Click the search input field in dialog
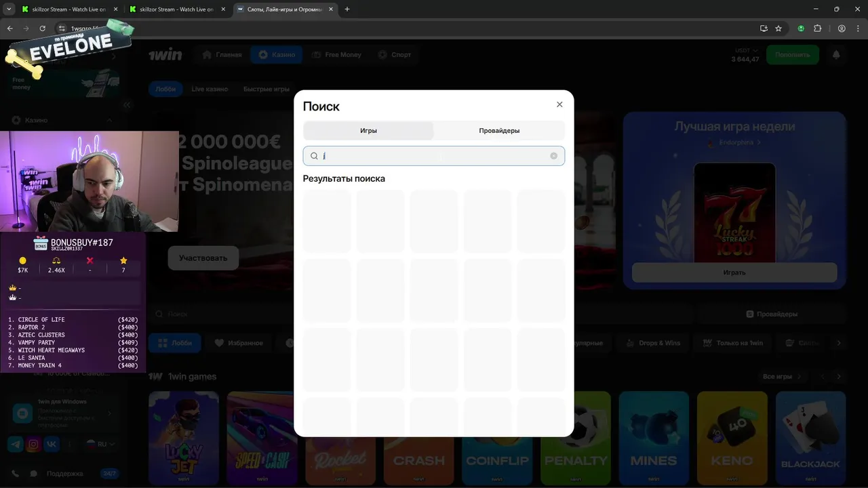This screenshot has height=488, width=868. [x=434, y=156]
